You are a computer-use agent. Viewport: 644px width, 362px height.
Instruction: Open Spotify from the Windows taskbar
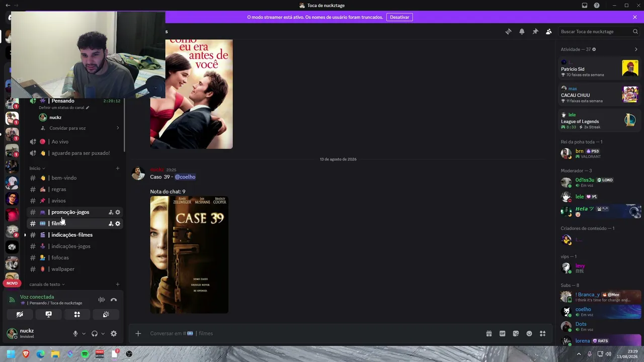pos(85,354)
